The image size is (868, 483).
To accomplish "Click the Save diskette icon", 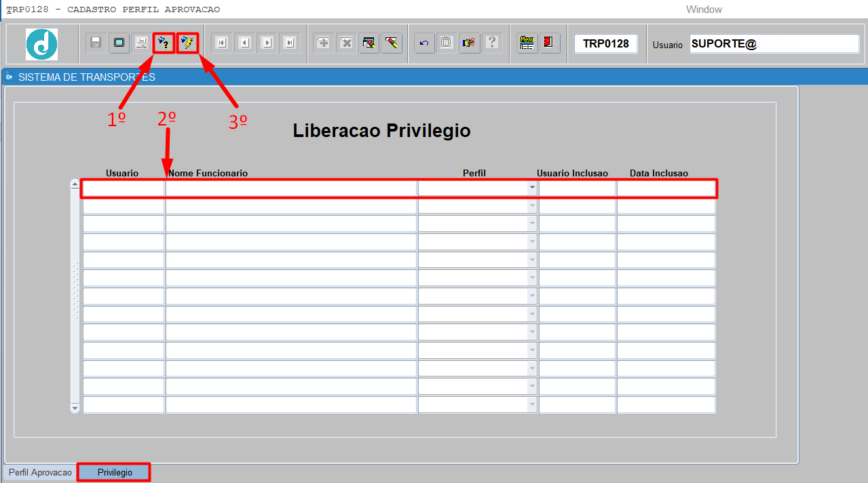I will pyautogui.click(x=96, y=43).
